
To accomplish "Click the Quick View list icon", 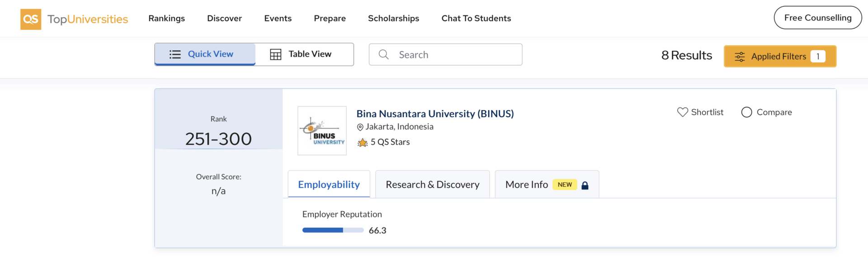I will (175, 54).
